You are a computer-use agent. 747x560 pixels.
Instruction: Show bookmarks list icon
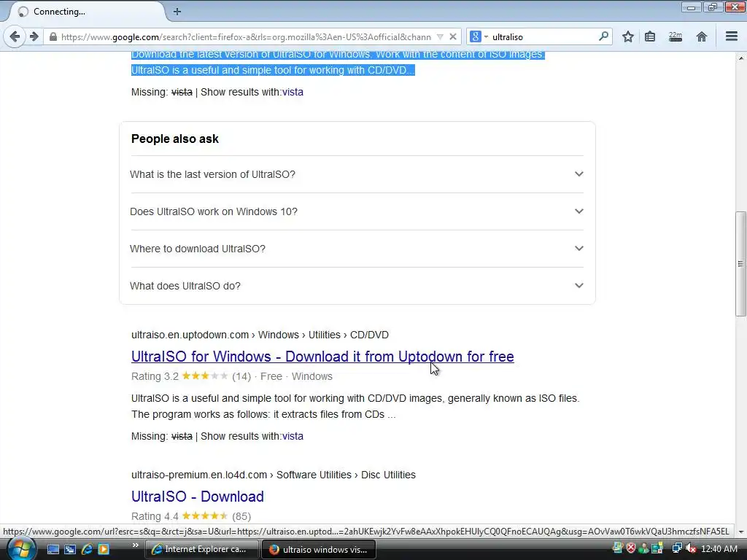click(650, 36)
